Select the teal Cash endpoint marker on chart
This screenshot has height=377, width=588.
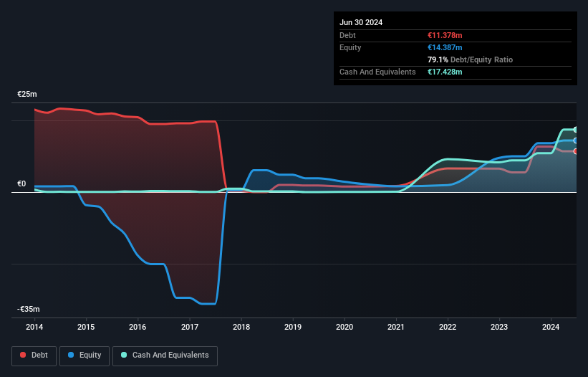pos(575,130)
